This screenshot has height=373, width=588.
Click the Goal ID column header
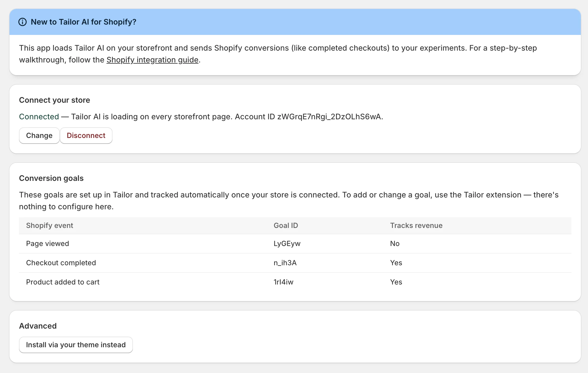pyautogui.click(x=286, y=226)
